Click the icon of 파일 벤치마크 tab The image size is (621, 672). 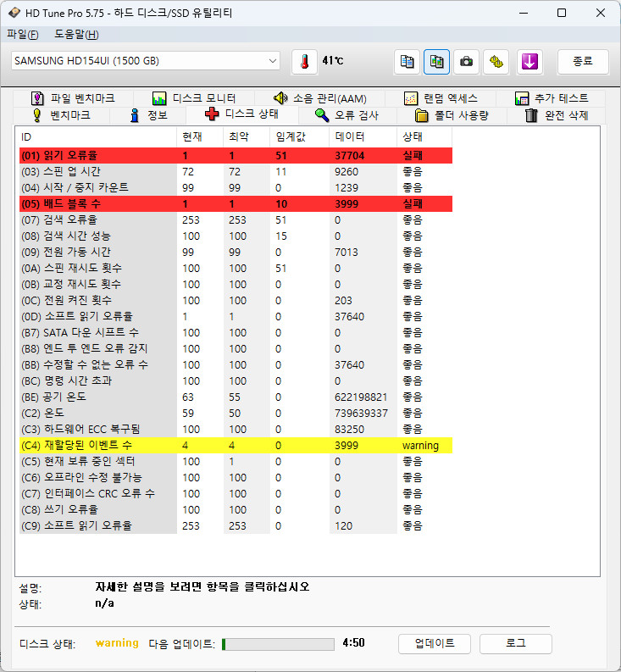pyautogui.click(x=38, y=98)
